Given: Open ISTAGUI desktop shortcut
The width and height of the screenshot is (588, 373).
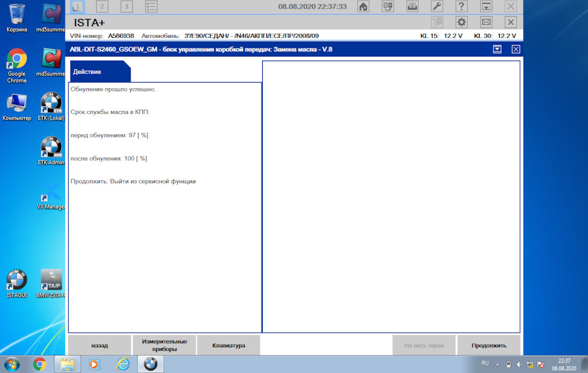Looking at the screenshot, I should 17,284.
